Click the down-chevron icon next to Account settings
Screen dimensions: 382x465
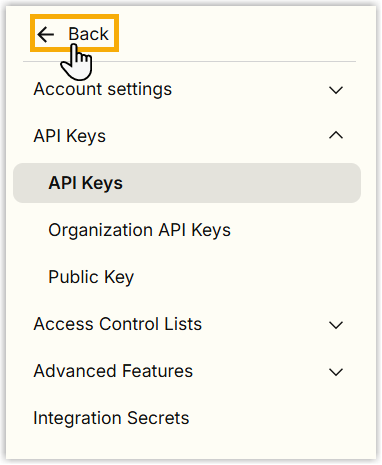[336, 90]
